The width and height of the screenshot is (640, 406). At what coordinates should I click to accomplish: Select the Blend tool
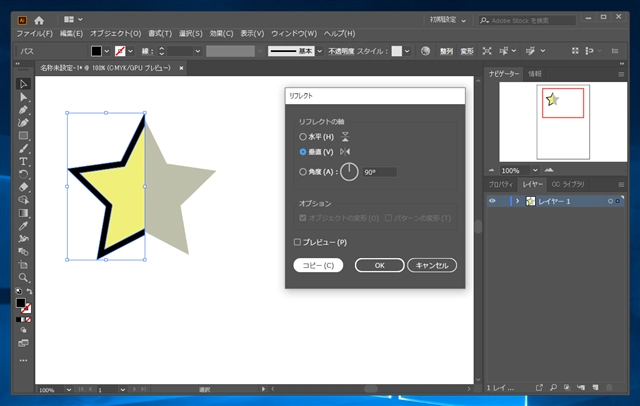click(x=23, y=251)
